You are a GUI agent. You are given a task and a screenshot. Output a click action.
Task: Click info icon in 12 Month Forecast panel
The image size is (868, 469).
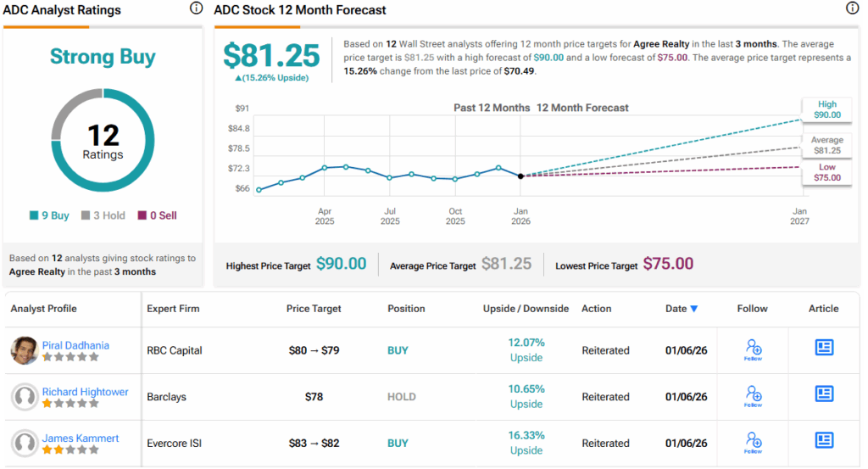tap(852, 8)
